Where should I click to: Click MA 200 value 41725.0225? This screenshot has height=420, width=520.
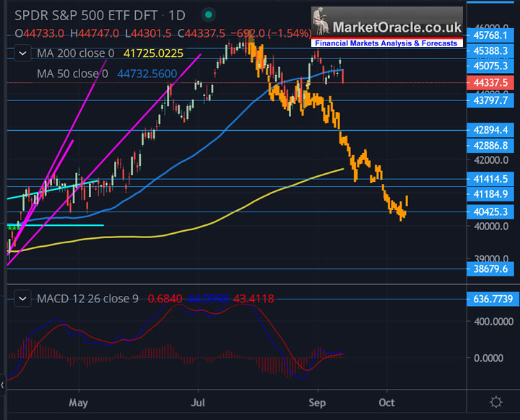point(153,53)
